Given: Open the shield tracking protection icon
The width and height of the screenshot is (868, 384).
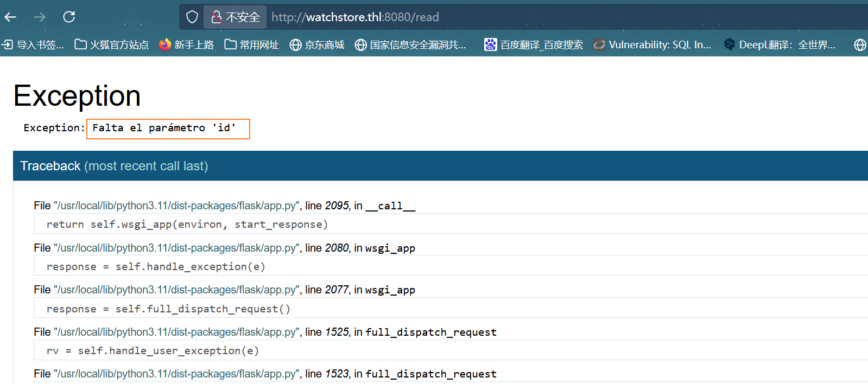Looking at the screenshot, I should (192, 17).
